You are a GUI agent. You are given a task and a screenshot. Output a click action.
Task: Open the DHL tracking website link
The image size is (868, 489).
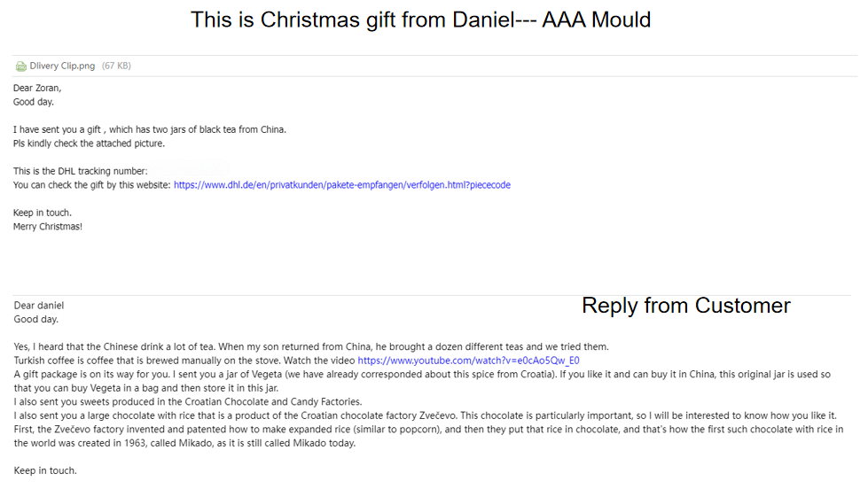(x=341, y=185)
